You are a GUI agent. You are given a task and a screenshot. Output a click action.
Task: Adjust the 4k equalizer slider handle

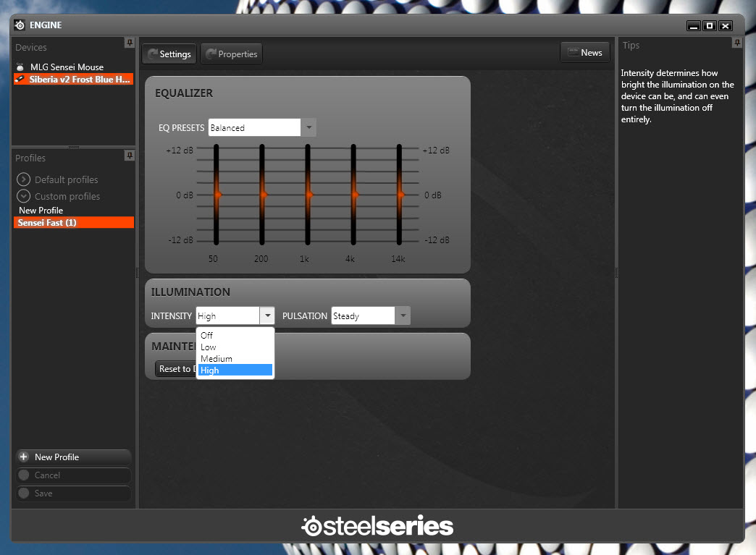coord(355,195)
